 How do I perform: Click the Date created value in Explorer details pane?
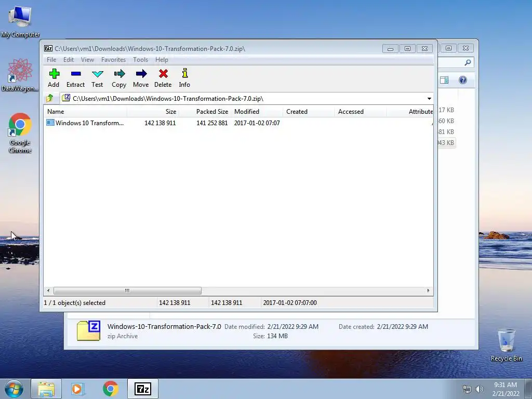(x=403, y=327)
